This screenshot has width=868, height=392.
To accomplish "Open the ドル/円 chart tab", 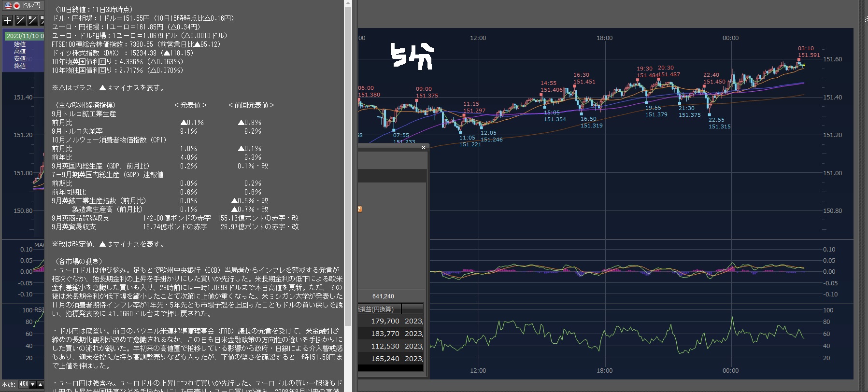I will coord(31,5).
